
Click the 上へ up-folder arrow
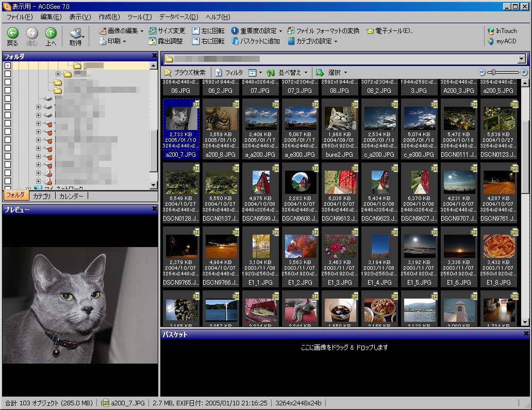point(51,34)
